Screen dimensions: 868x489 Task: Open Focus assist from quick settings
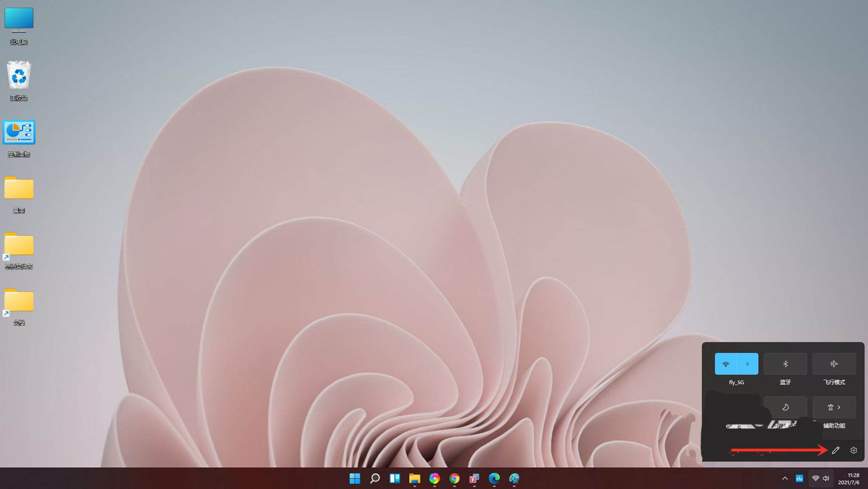(785, 407)
